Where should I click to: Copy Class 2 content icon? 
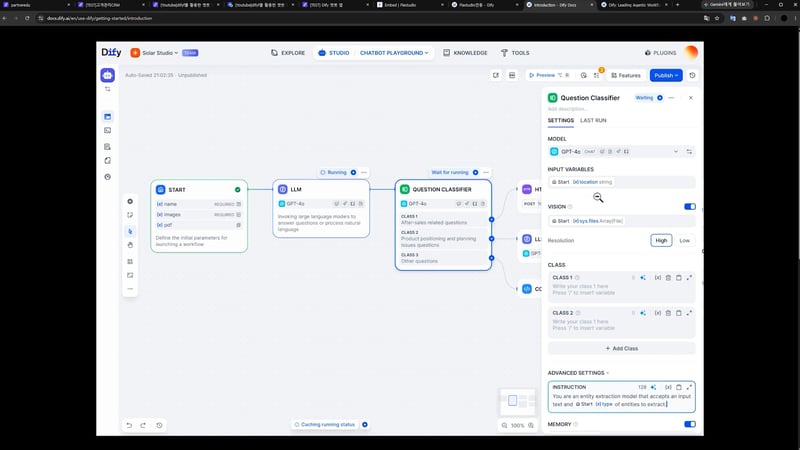coord(679,313)
